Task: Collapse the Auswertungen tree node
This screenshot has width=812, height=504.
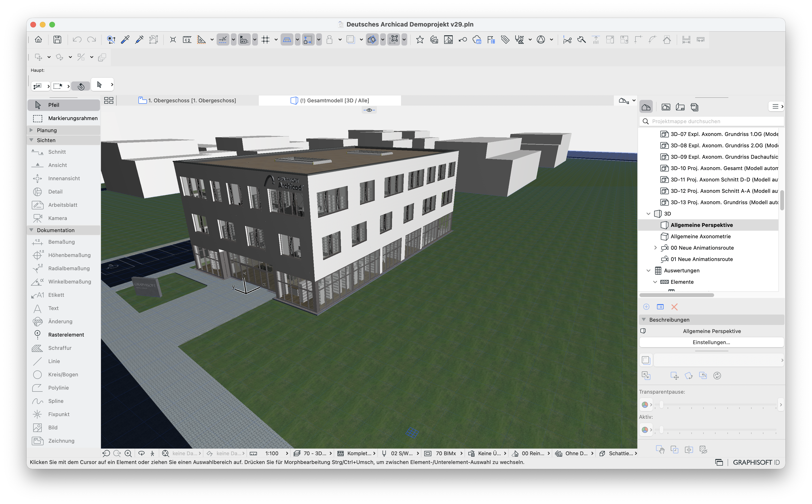Action: [x=649, y=270]
